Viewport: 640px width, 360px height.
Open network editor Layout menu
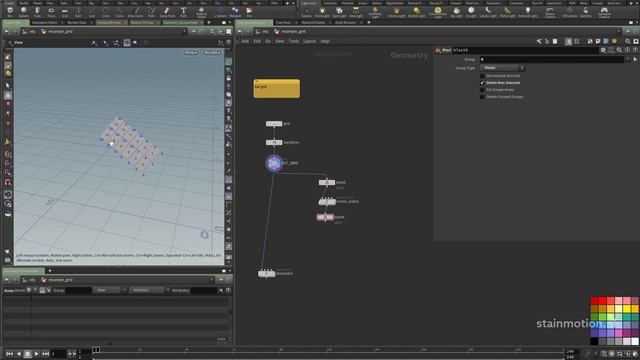tap(309, 41)
